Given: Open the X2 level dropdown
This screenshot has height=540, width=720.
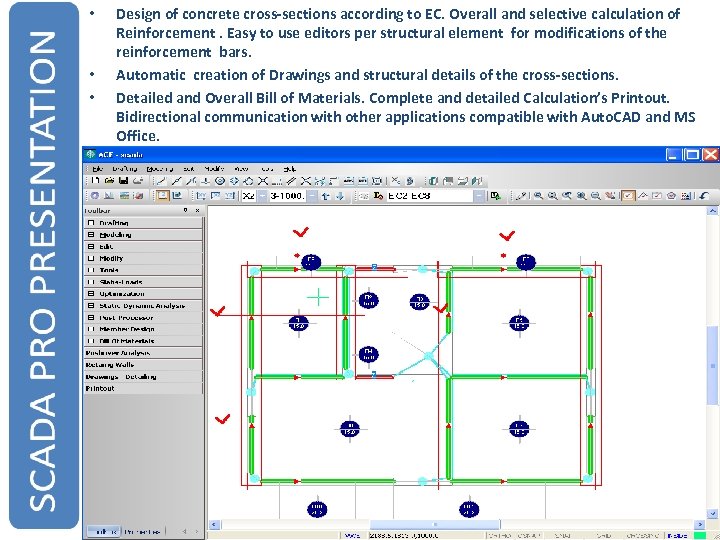Looking at the screenshot, I should (x=262, y=196).
